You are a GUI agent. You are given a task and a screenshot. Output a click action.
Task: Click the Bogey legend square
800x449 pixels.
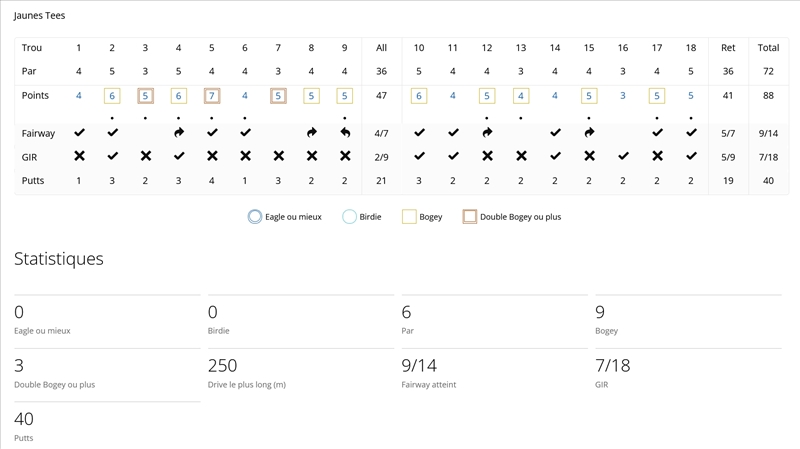click(408, 216)
